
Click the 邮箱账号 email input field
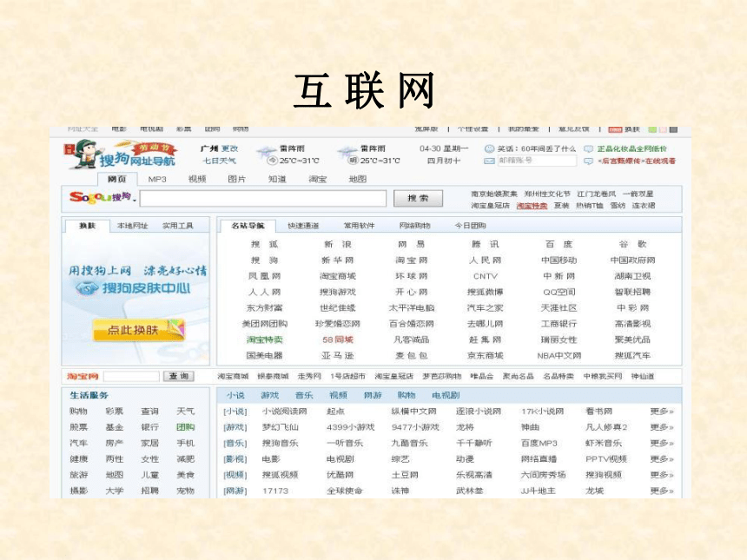(537, 161)
